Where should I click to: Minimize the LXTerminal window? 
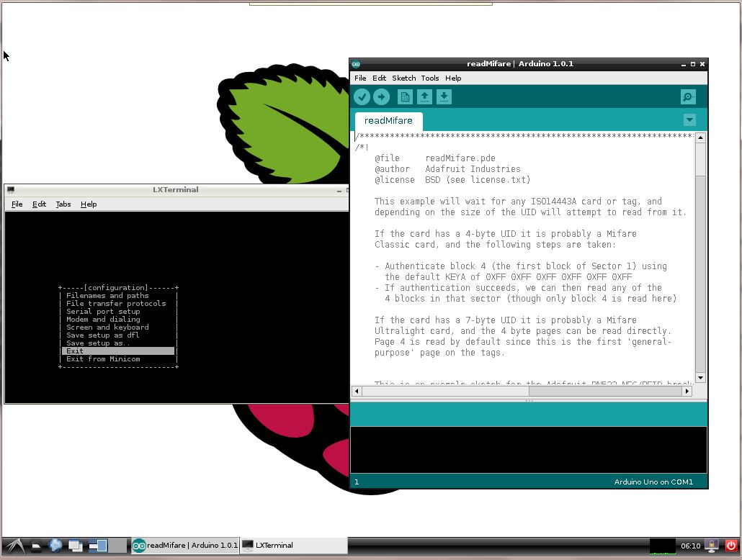[x=339, y=191]
